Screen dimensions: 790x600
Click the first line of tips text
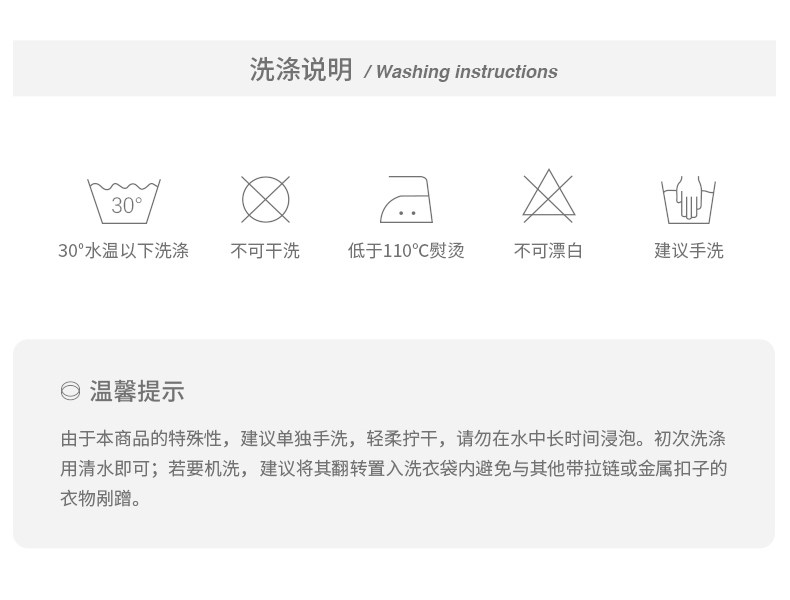click(x=393, y=438)
